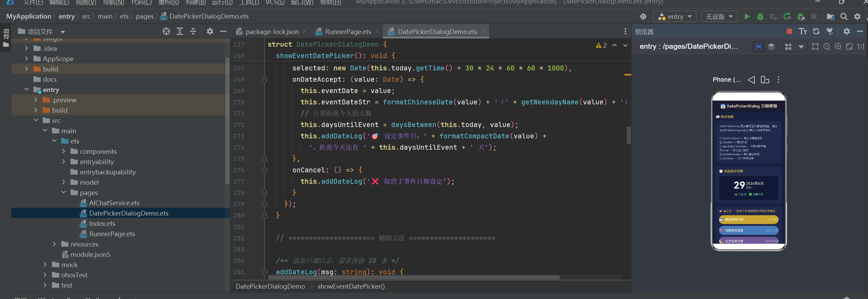This screenshot has height=299, width=868.
Task: Hide the previewer panel with minus icon
Action: point(860,31)
